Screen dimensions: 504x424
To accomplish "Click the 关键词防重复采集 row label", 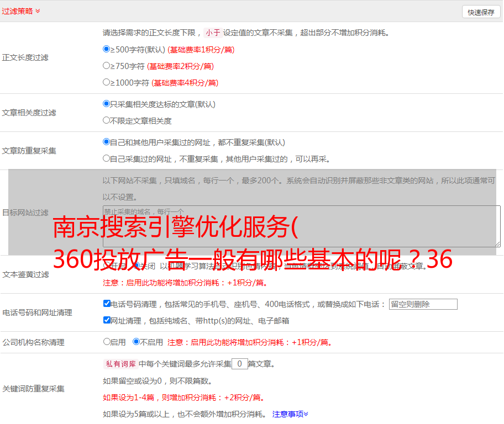I will [x=33, y=389].
